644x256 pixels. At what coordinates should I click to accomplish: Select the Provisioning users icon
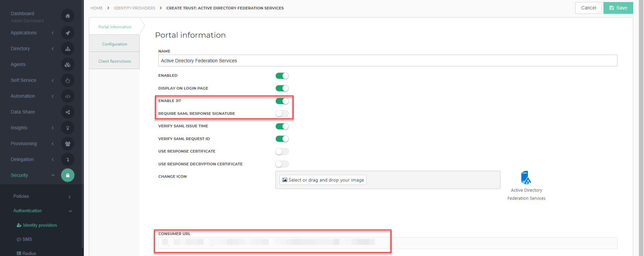(68, 143)
